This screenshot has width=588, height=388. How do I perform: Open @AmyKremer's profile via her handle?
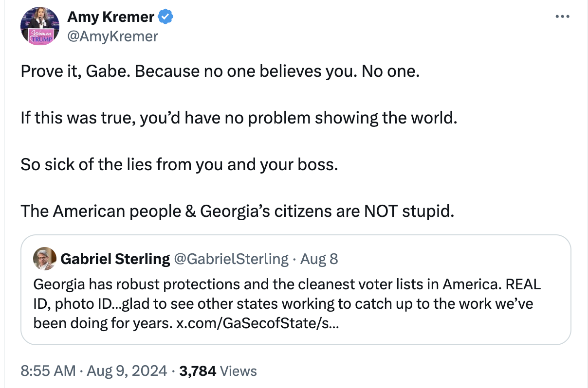pos(113,36)
